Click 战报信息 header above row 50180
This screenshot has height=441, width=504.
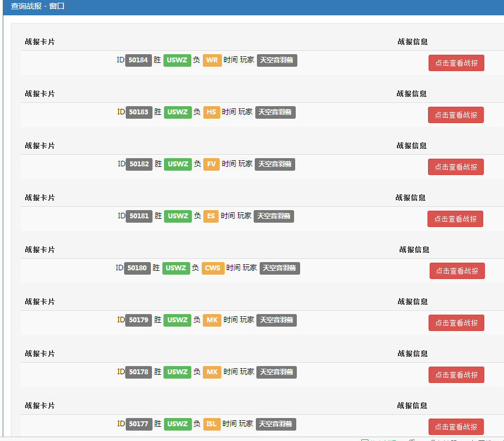coord(414,249)
